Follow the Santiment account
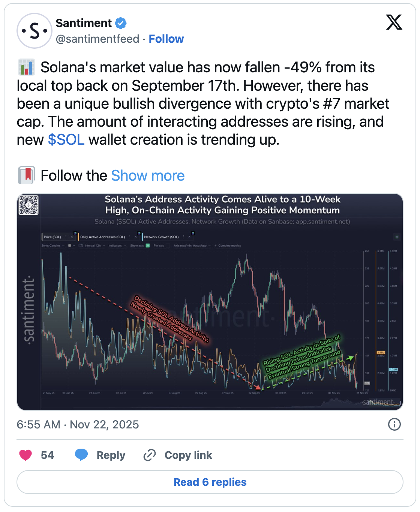Image resolution: width=420 pixels, height=512 pixels. click(166, 39)
